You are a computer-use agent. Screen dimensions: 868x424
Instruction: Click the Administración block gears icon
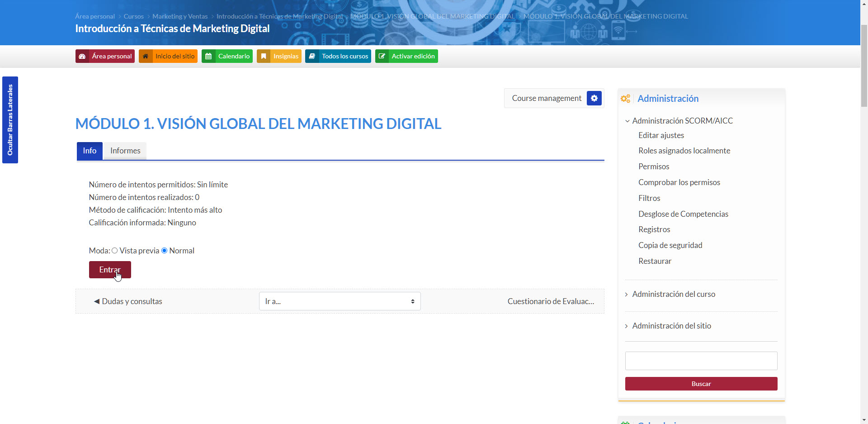625,99
